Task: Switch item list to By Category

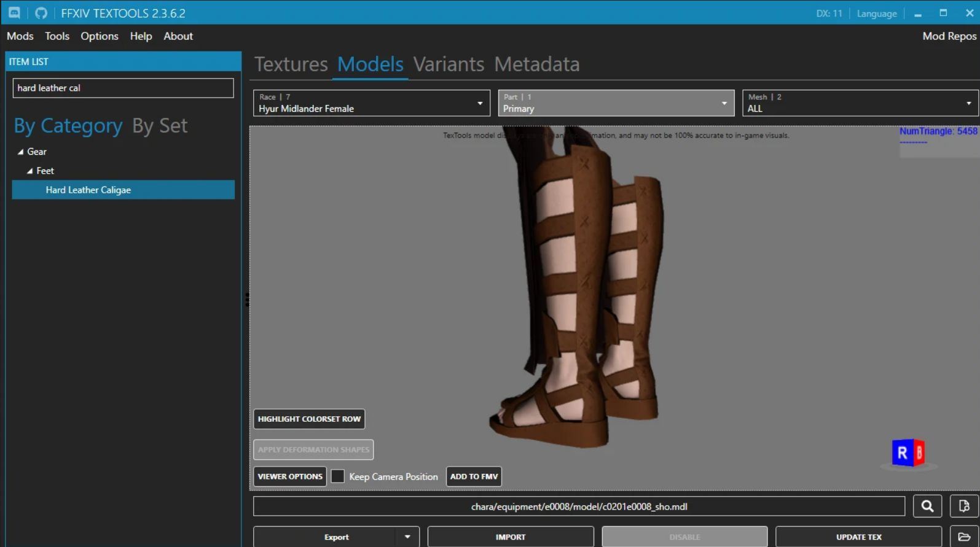Action: (68, 126)
